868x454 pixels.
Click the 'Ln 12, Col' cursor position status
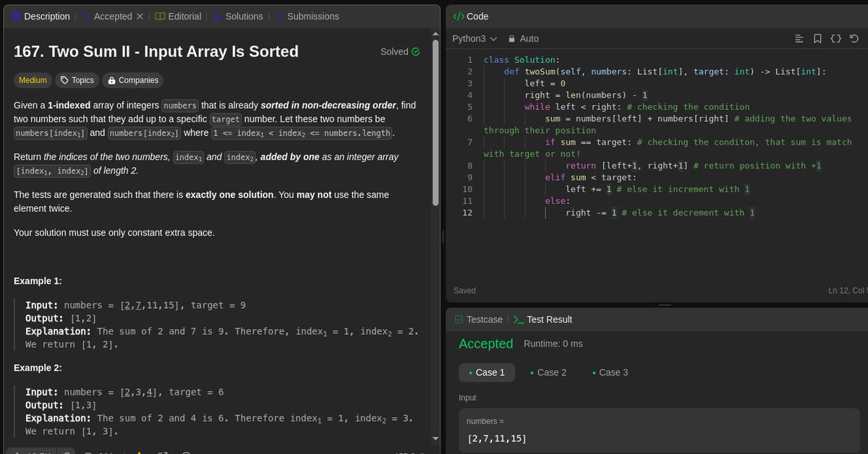coord(847,291)
